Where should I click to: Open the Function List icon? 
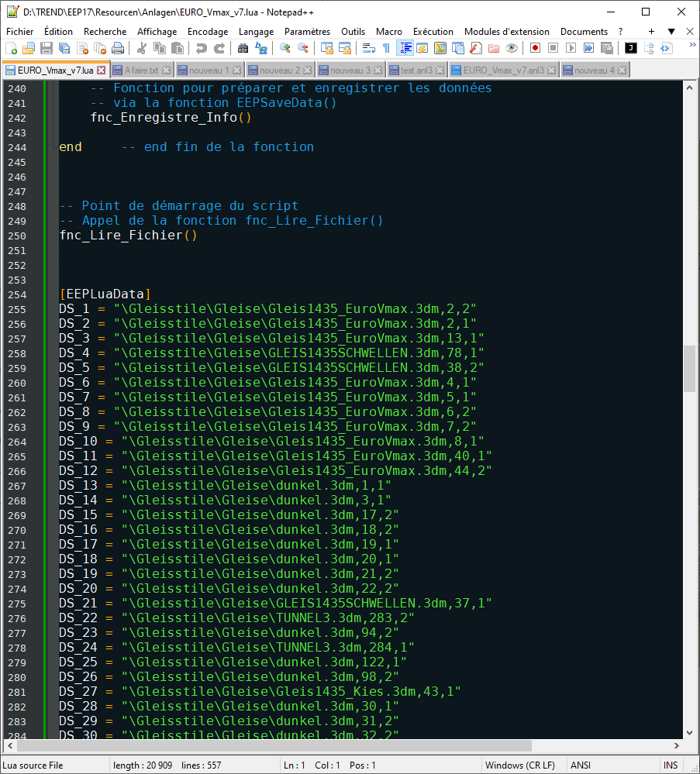coord(476,48)
